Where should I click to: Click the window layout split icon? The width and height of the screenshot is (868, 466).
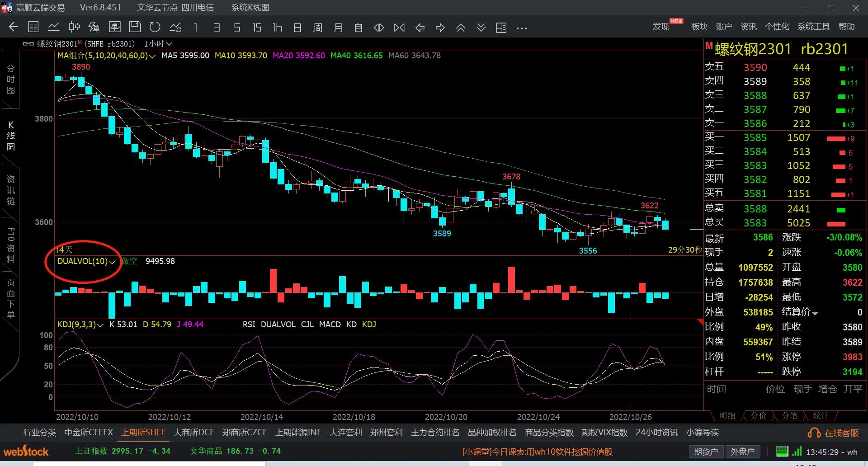(x=501, y=28)
